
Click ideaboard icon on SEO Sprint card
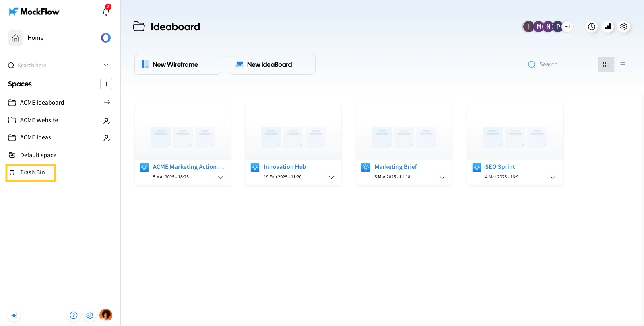pyautogui.click(x=477, y=168)
